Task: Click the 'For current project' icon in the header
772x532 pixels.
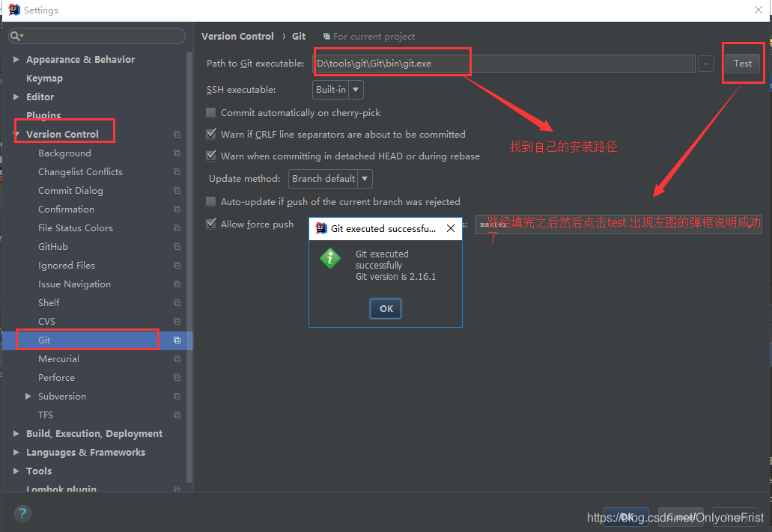Action: pyautogui.click(x=326, y=37)
